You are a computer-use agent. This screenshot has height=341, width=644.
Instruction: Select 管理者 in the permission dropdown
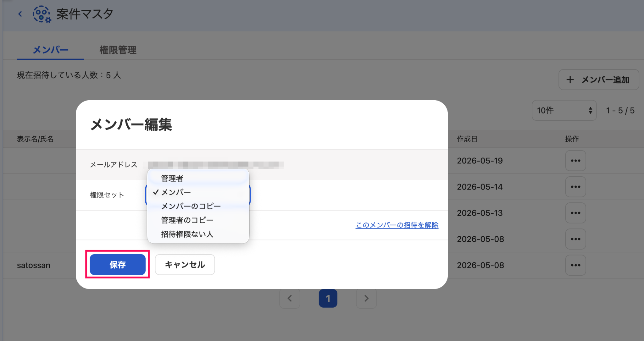[198, 178]
